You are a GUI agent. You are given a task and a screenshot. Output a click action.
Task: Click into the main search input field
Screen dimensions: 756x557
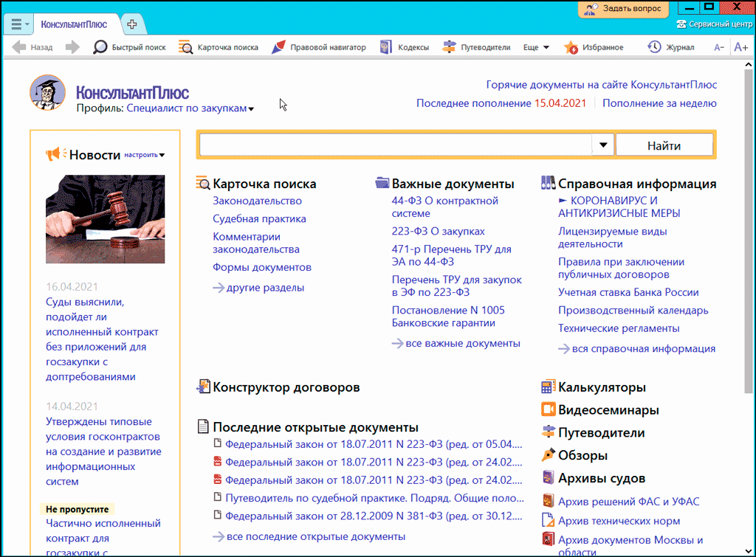(x=396, y=145)
